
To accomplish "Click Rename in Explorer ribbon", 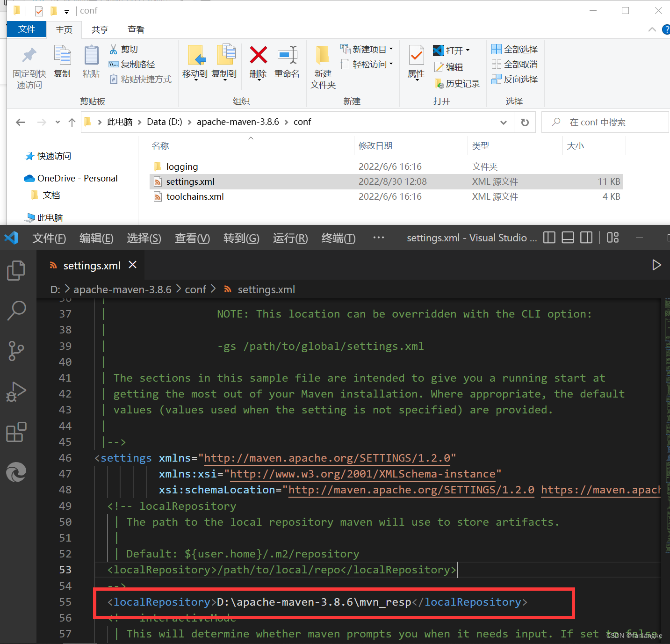I will pos(287,62).
